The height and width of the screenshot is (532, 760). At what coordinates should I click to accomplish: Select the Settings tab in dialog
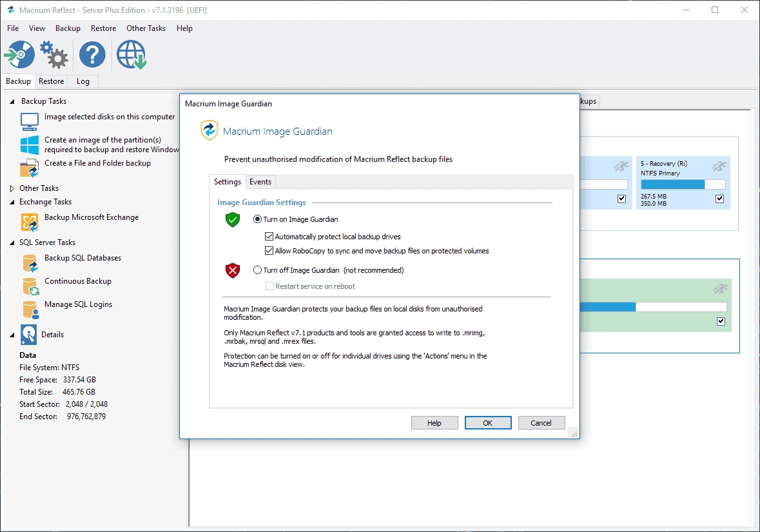coord(228,181)
